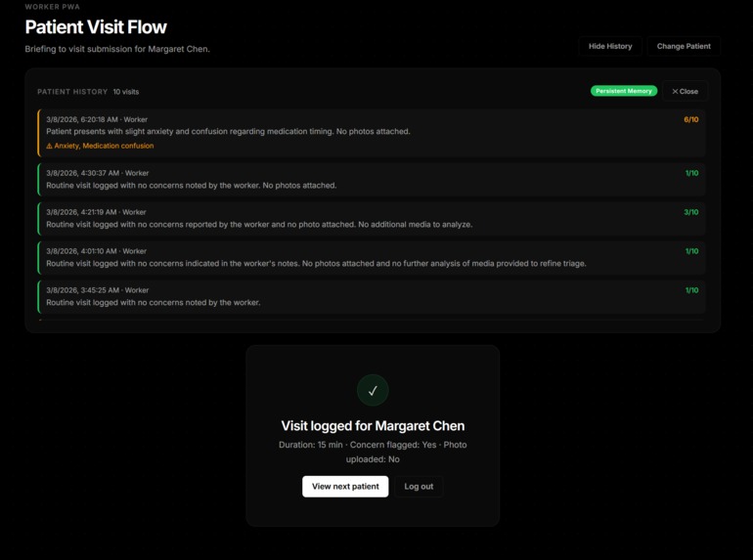Open the Change Patient selector
The image size is (753, 560).
[x=684, y=46]
